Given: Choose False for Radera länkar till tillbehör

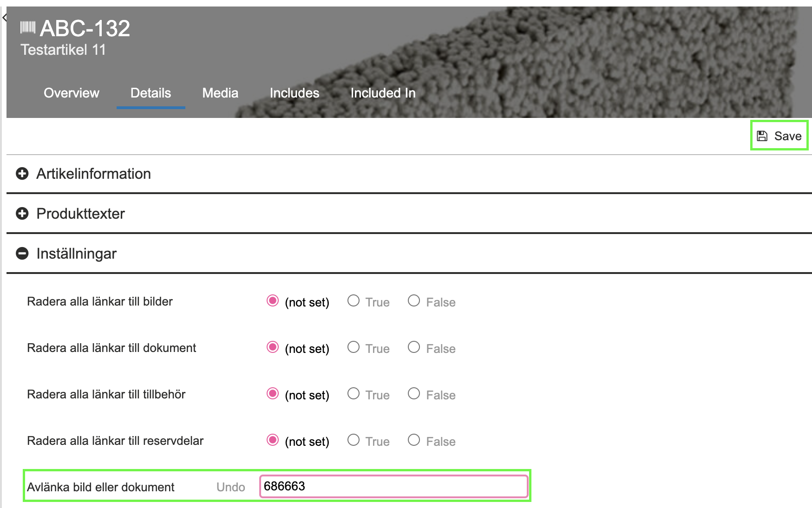Looking at the screenshot, I should coord(414,394).
